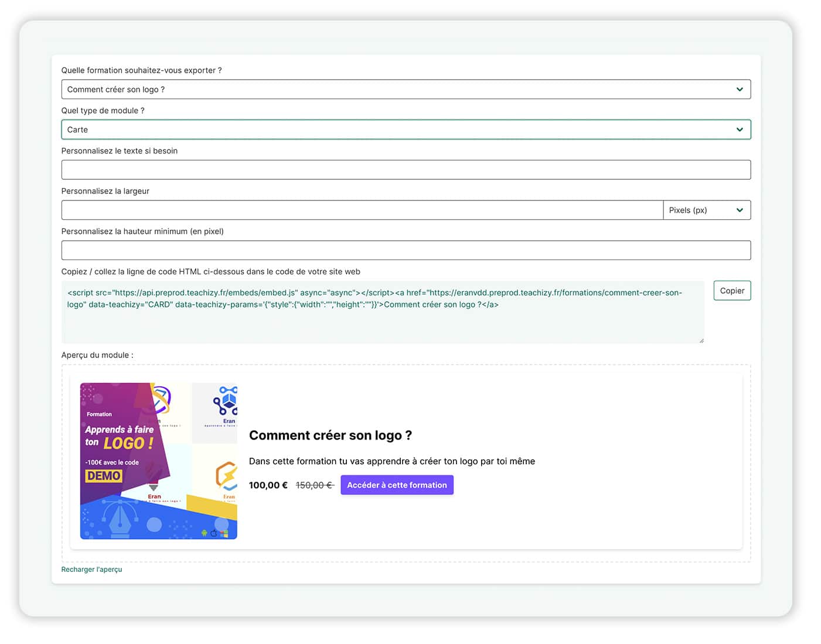This screenshot has width=821, height=644.
Task: Click the Accéder à cette formation button
Action: [x=397, y=485]
